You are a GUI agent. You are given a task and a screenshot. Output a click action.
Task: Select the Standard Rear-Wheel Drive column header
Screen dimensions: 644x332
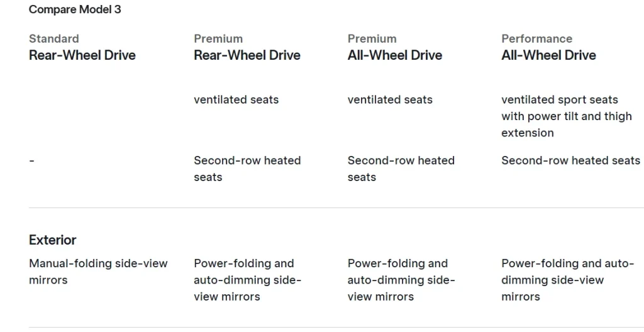[82, 55]
